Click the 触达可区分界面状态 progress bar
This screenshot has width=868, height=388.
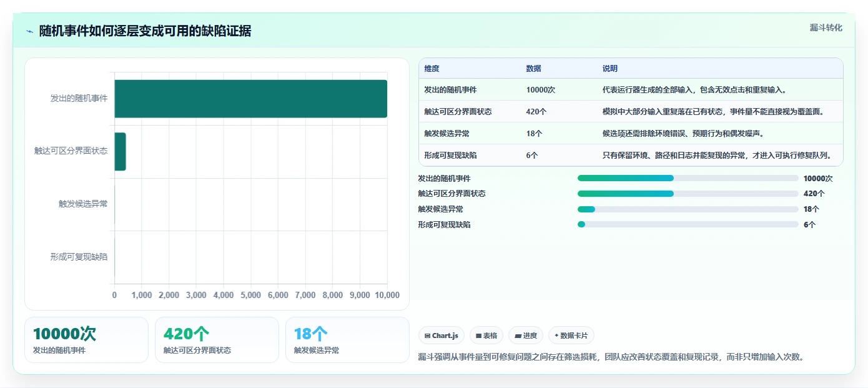[688, 194]
